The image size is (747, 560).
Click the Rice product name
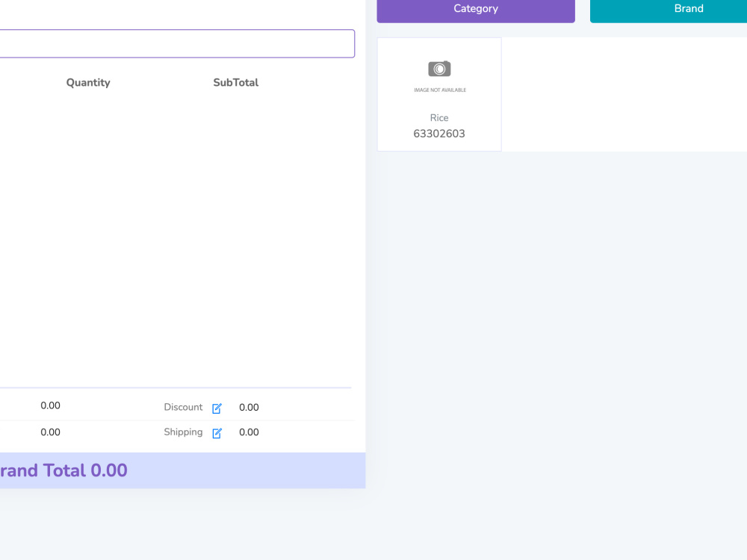click(x=439, y=118)
